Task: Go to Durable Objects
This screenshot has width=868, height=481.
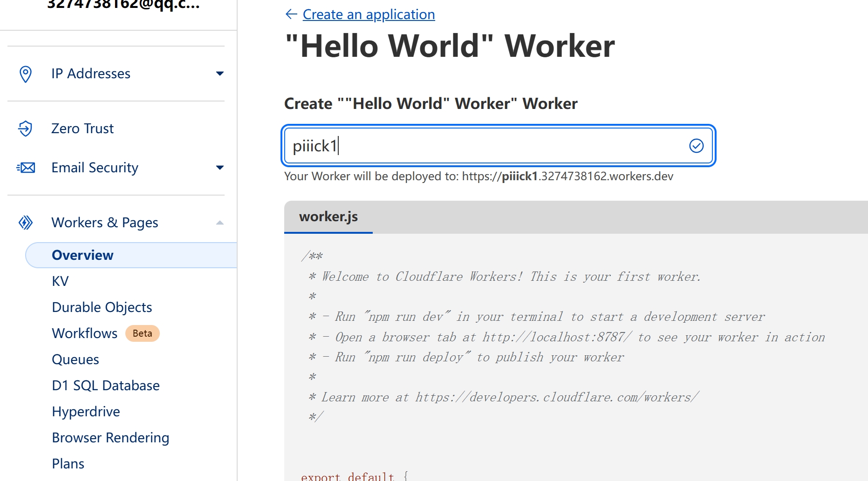Action: click(102, 307)
